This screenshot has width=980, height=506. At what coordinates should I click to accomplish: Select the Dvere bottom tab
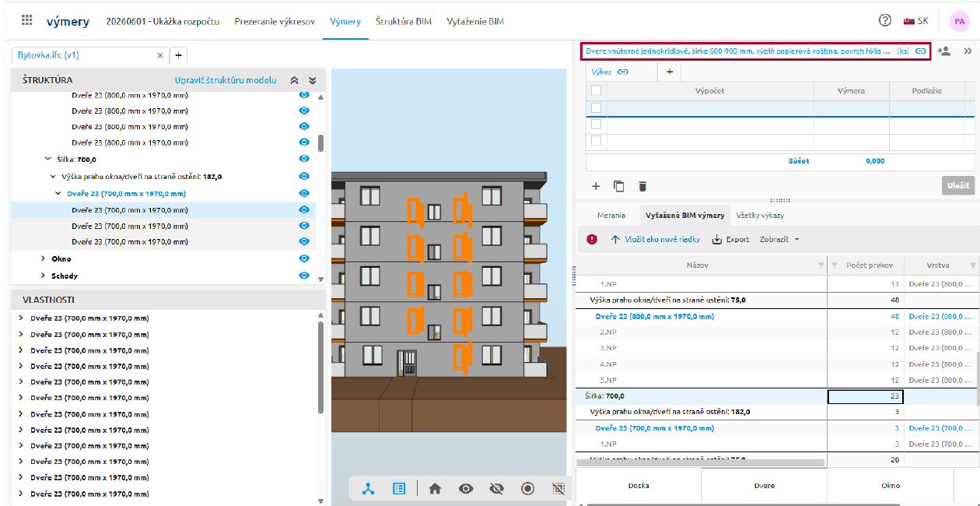point(764,485)
